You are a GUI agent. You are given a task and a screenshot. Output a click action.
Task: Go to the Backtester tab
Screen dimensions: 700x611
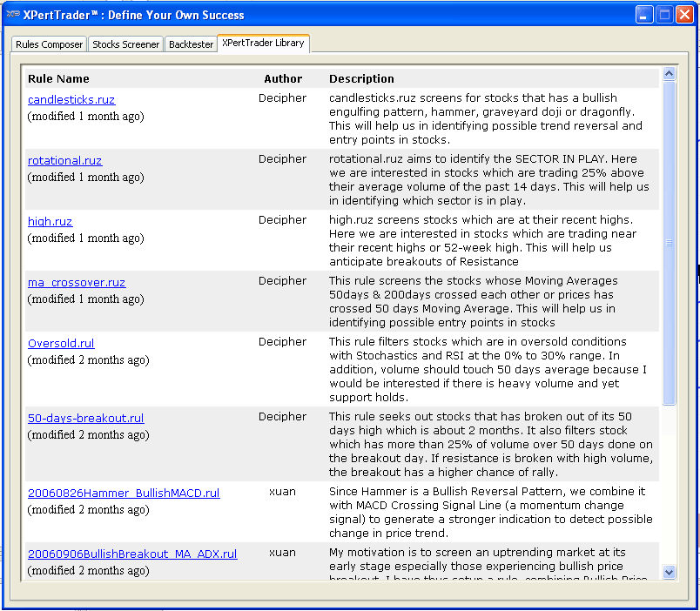point(191,44)
